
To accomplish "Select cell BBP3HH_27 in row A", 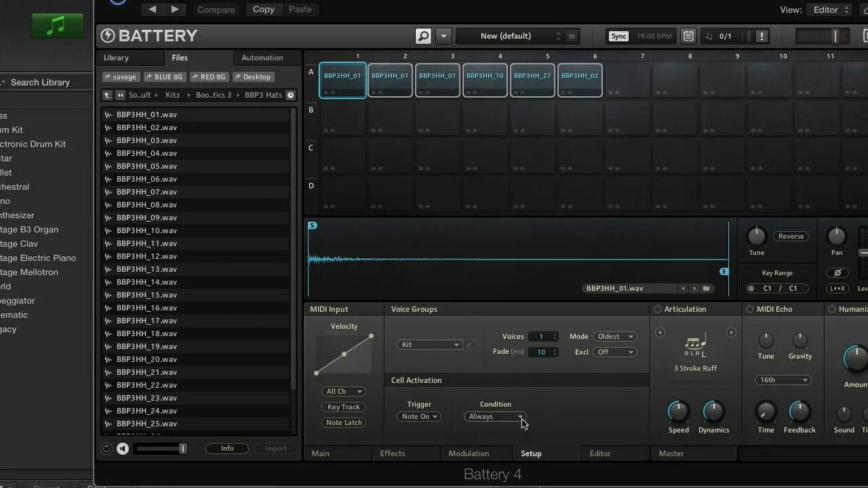I will pyautogui.click(x=532, y=80).
